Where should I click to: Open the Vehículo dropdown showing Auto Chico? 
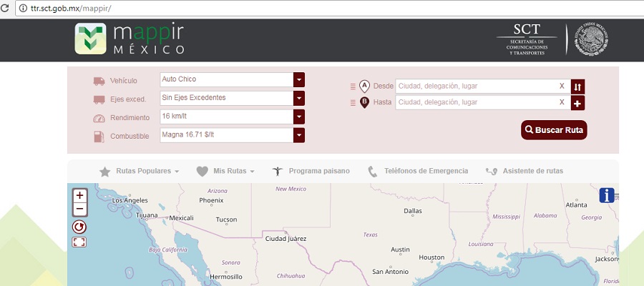coord(299,79)
